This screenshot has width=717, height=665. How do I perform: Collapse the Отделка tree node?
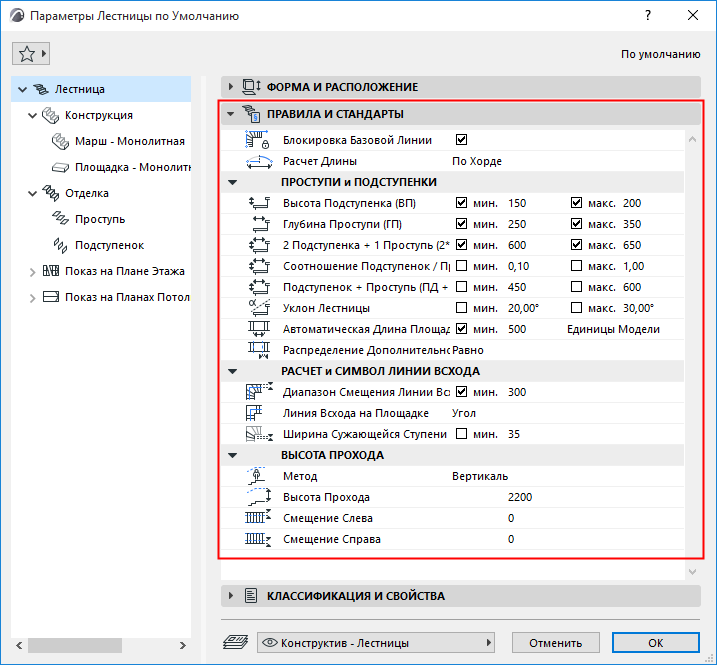(32, 194)
